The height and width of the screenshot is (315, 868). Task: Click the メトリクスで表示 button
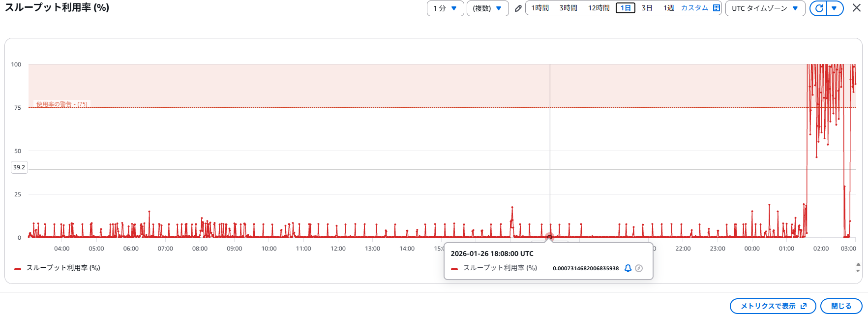click(773, 306)
